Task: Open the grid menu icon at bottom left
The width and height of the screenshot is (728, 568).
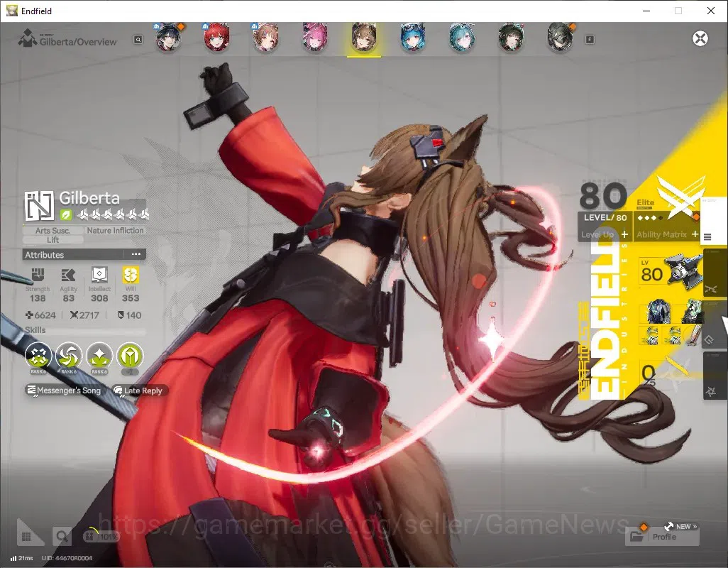Action: [26, 537]
